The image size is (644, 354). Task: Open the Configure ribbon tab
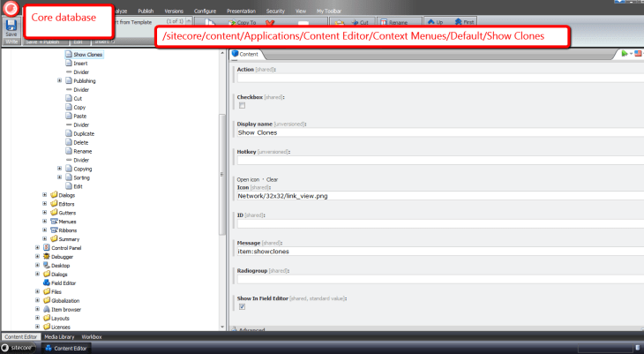[205, 11]
